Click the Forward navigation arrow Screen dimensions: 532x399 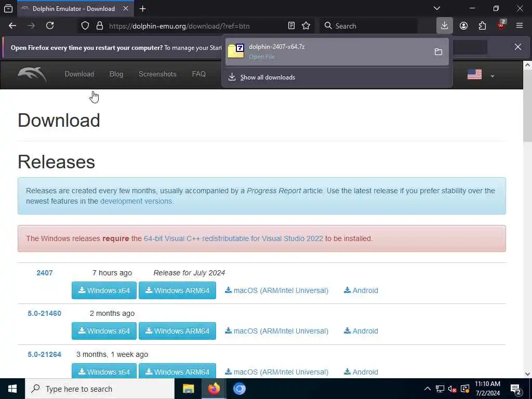pos(31,26)
